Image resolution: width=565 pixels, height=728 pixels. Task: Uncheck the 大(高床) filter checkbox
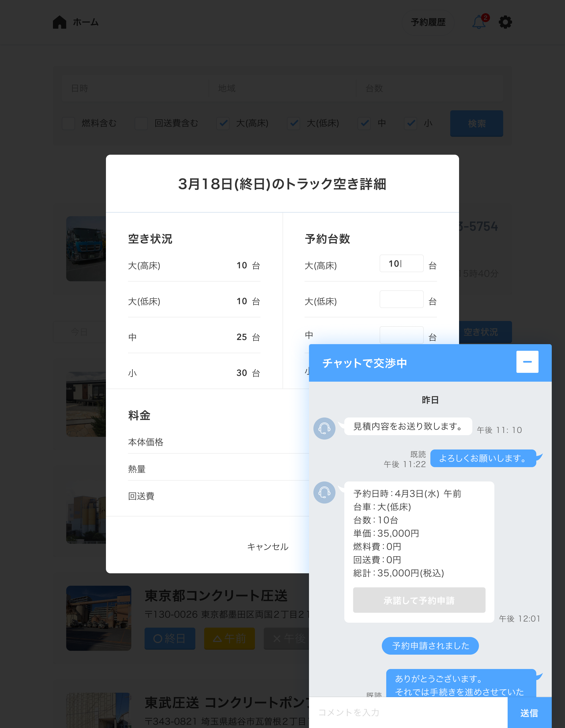pos(223,123)
